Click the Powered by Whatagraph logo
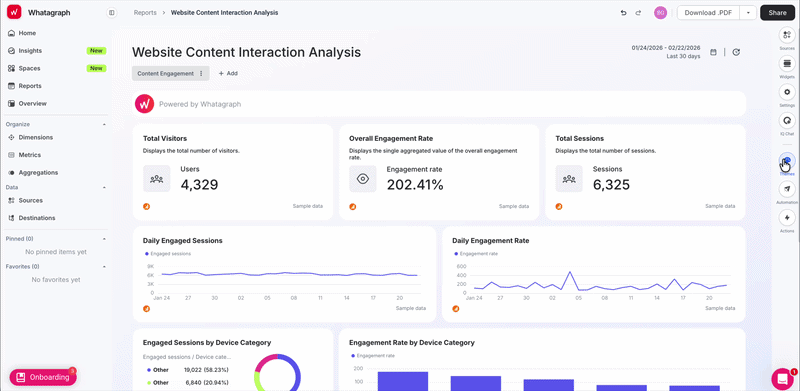 coord(145,104)
